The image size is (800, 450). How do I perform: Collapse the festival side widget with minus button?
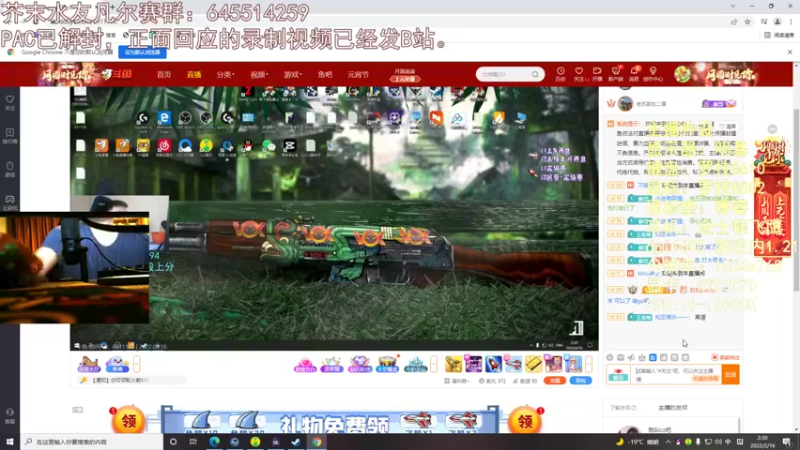point(772,129)
